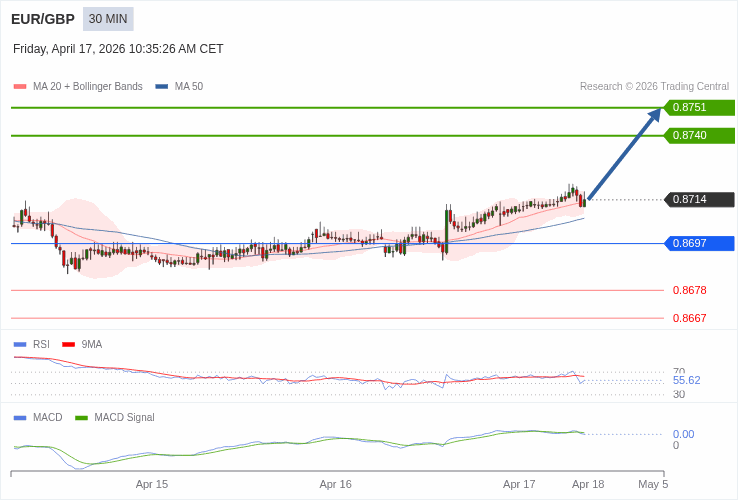Click the 'May 5' date axis label
The height and width of the screenshot is (500, 738).
click(653, 484)
